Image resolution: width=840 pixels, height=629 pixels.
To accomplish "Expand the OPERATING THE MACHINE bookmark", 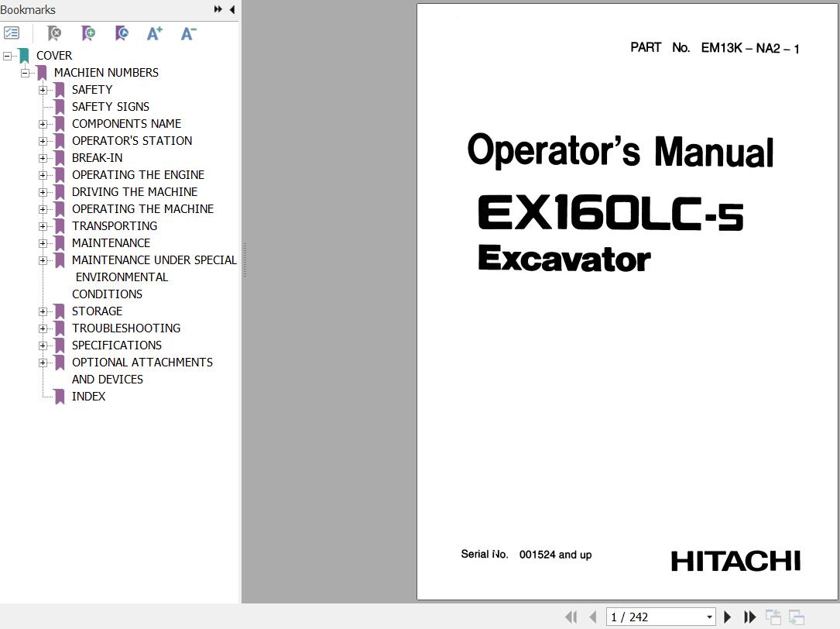I will pyautogui.click(x=43, y=209).
